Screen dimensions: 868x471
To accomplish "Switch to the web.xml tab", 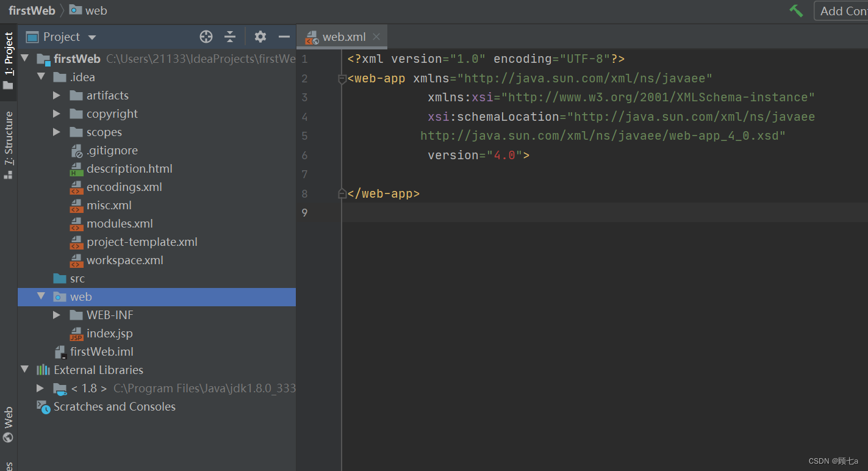I will [x=343, y=37].
